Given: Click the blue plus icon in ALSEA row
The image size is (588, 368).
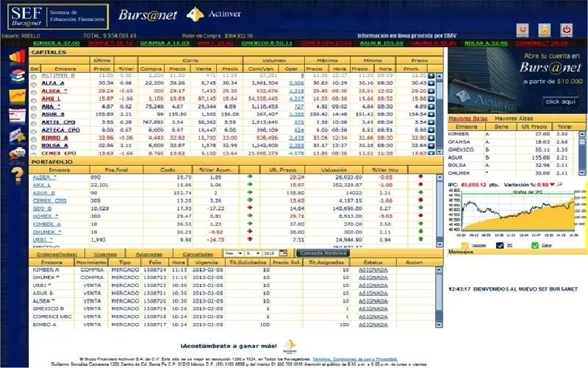Looking at the screenshot, I should 431,91.
